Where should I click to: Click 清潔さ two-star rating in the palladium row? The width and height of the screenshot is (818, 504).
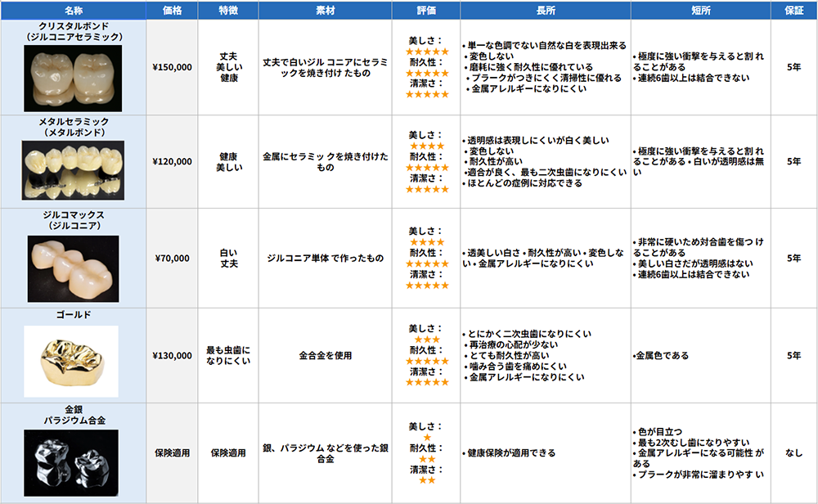(x=427, y=480)
